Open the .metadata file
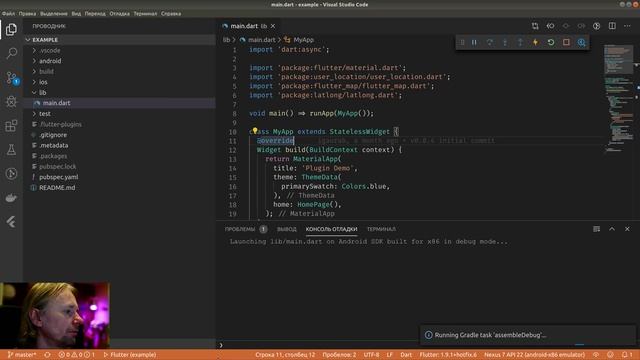The image size is (640, 360). pyautogui.click(x=53, y=146)
